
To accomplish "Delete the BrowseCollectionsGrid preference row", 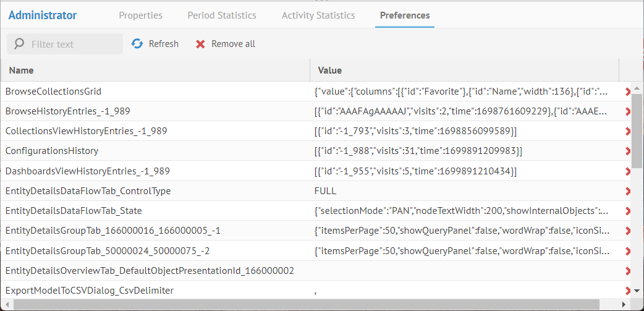I will [628, 92].
